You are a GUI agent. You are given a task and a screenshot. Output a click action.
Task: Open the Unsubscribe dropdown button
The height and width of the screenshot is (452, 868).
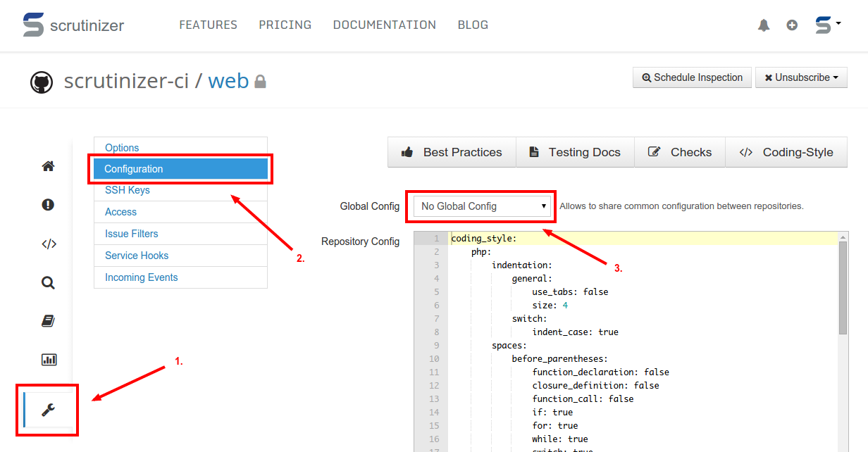801,77
